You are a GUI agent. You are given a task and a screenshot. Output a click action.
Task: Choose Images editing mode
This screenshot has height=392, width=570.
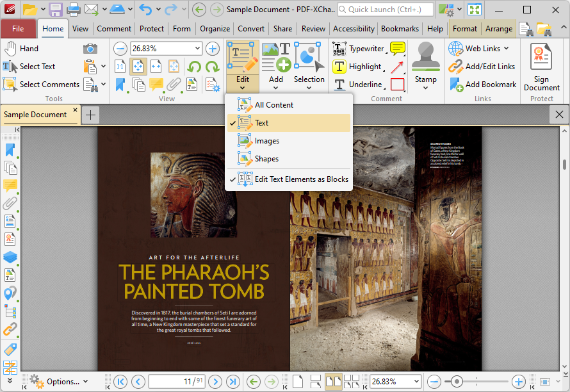pos(289,141)
